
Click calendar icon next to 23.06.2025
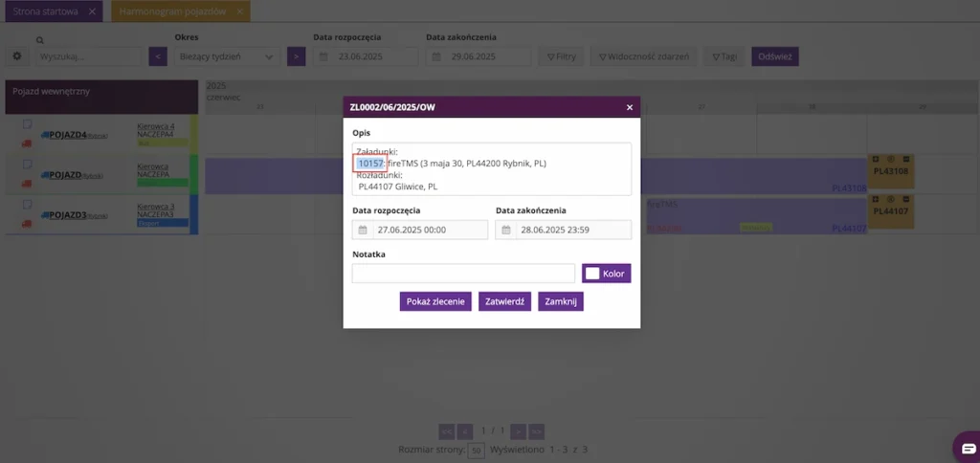point(323,56)
